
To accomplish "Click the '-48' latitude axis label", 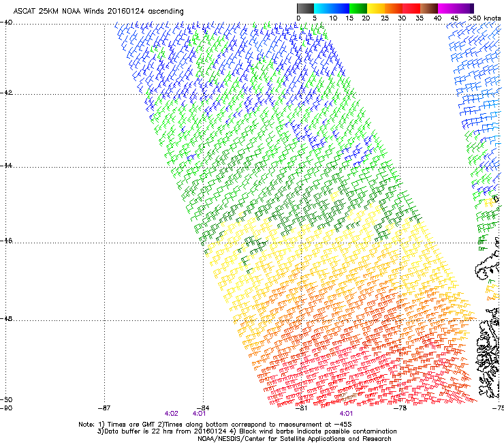I will pyautogui.click(x=6, y=318).
